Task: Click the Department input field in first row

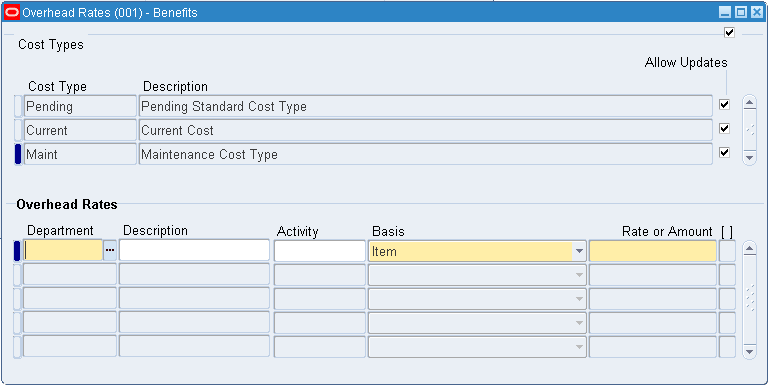Action: pos(63,251)
